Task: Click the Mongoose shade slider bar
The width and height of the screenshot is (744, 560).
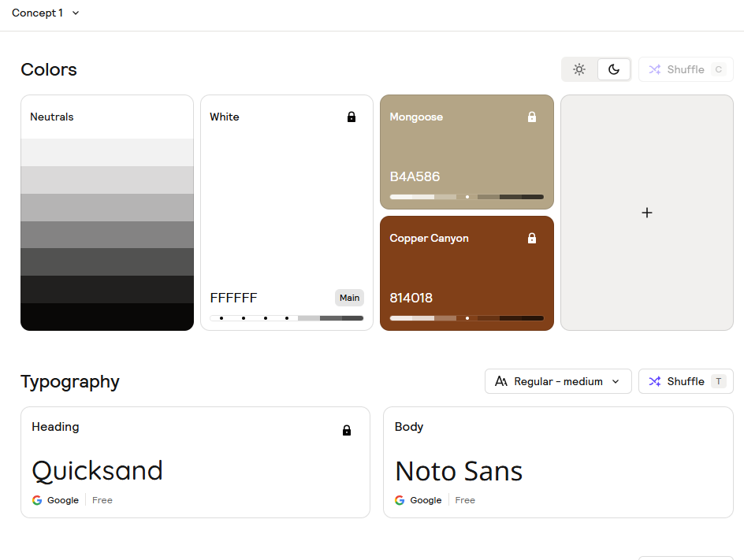Action: (x=467, y=197)
